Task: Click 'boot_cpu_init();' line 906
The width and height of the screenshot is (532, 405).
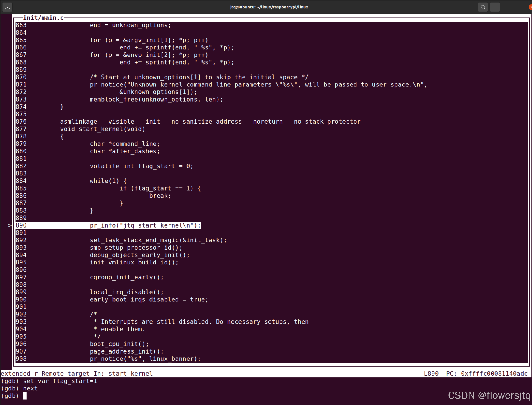Action: coord(119,344)
